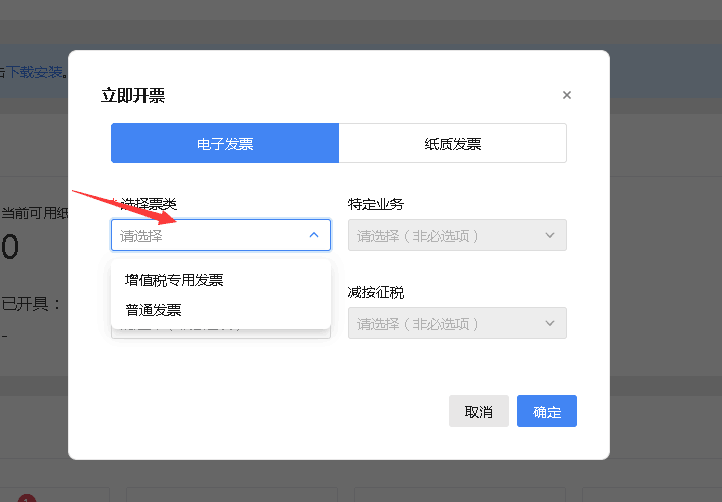Switch to the 纸质发票 tab
The image size is (722, 502).
(453, 143)
